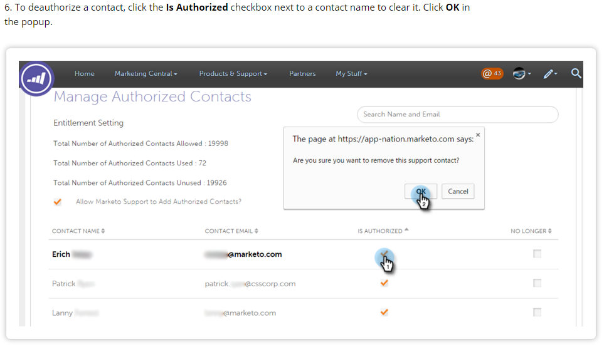Click the search magnifier icon

(576, 73)
